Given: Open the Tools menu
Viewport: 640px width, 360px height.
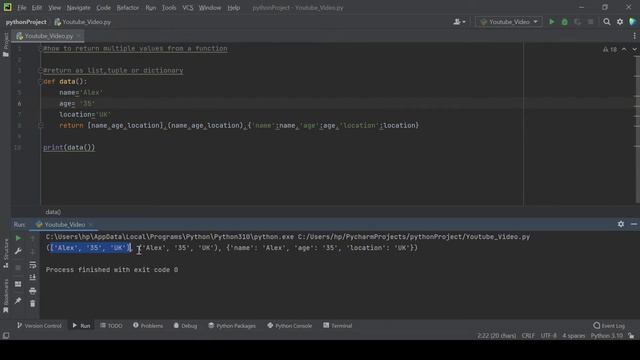Looking at the screenshot, I should coord(169,8).
